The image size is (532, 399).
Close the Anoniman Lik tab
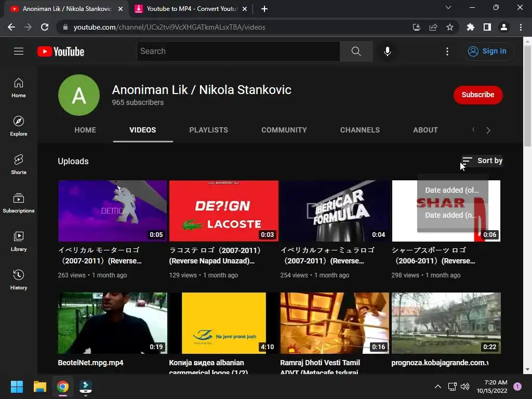pos(121,9)
